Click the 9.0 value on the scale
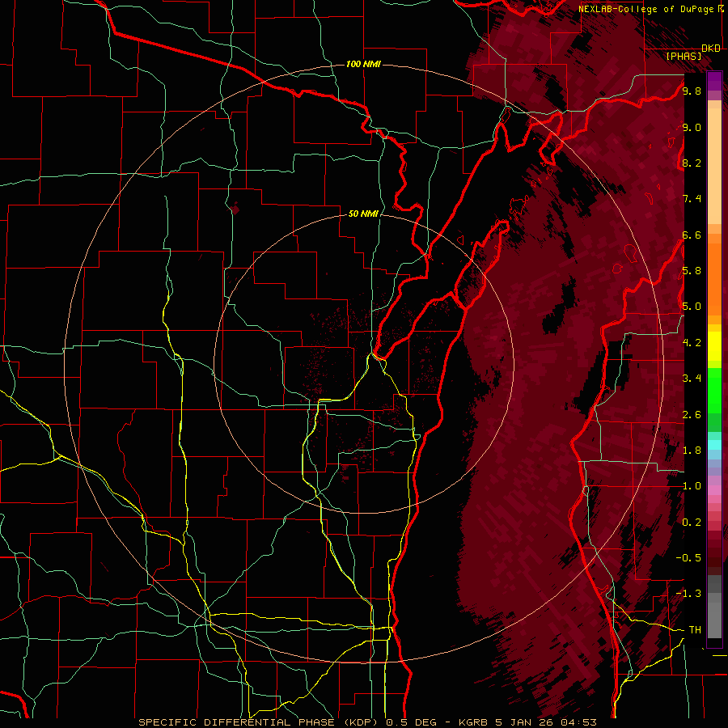This screenshot has height=728, width=728. click(692, 128)
